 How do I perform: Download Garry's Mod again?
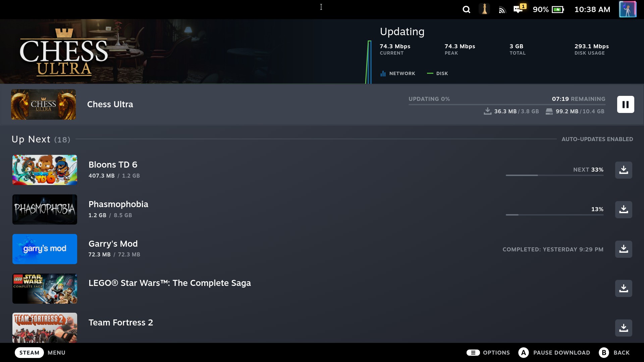point(623,249)
